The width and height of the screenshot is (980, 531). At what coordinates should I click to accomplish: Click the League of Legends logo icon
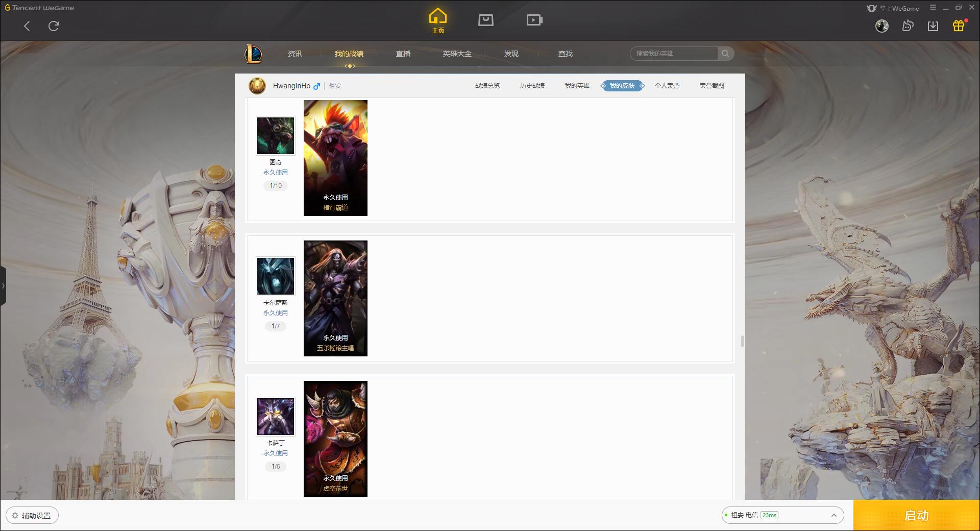point(253,54)
